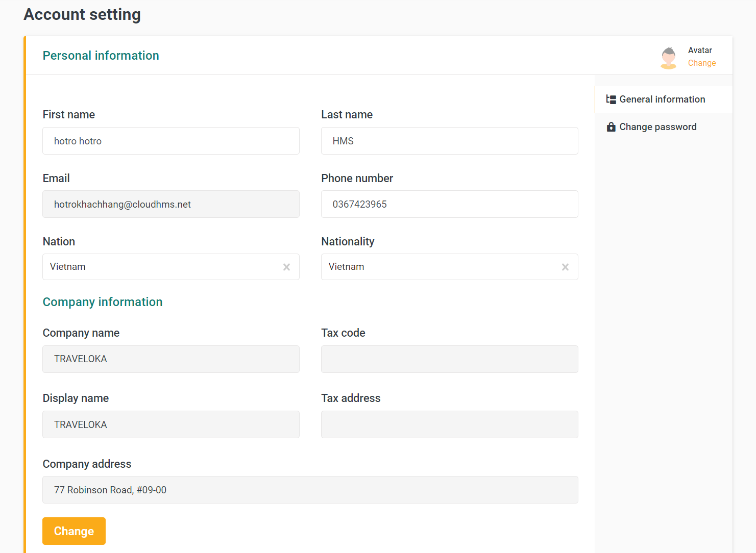Screen dimensions: 756x553
Task: Click the avatar profile picture
Action: (668, 57)
